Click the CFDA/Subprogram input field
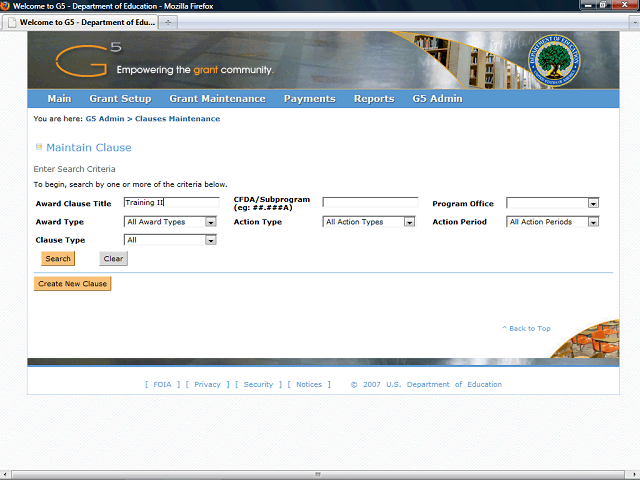Screen dimensions: 640x480 point(371,202)
